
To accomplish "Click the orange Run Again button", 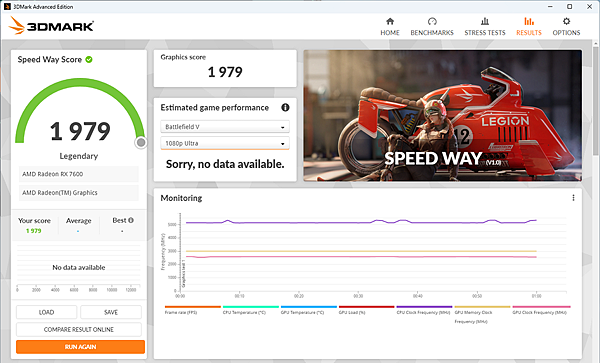I will coord(80,347).
